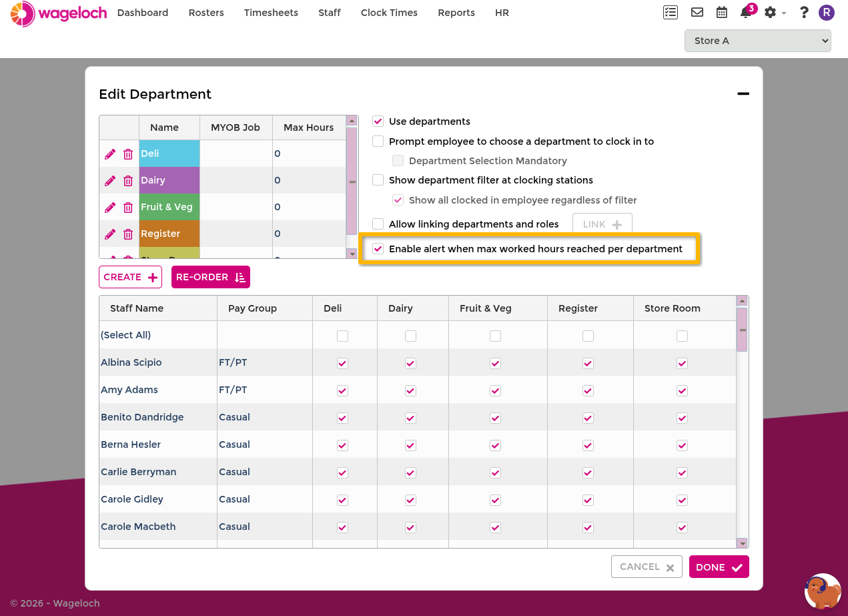Open the Timesheets menu
This screenshot has width=848, height=616.
[x=271, y=13]
